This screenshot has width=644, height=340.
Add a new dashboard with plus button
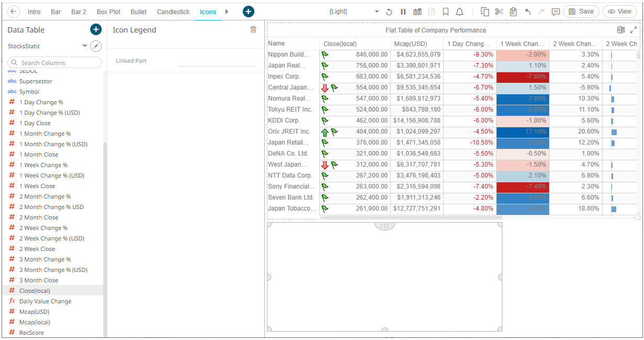click(249, 12)
